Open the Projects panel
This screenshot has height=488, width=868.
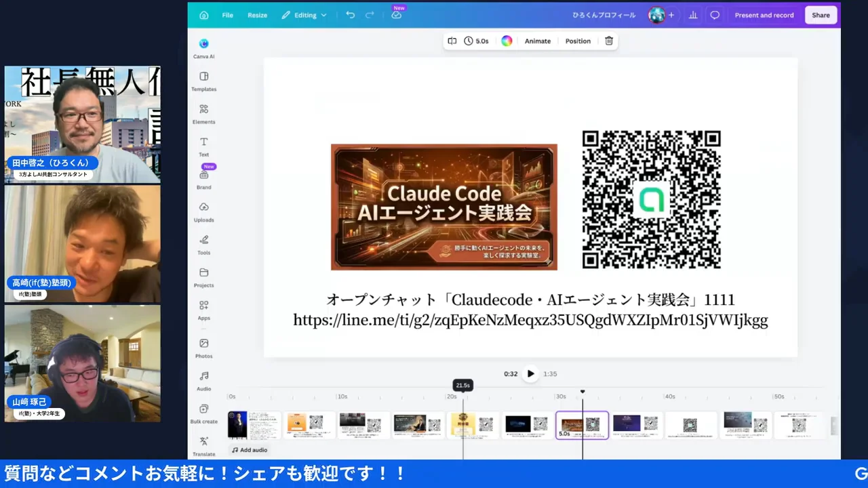click(x=203, y=277)
